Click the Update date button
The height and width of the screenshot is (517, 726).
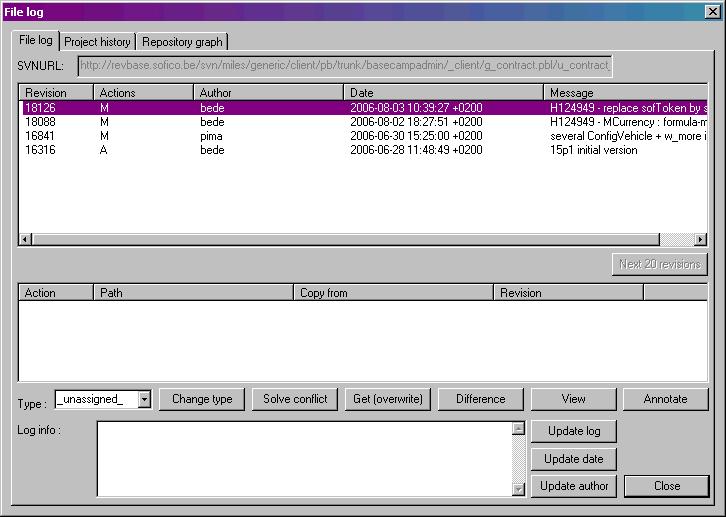point(574,459)
